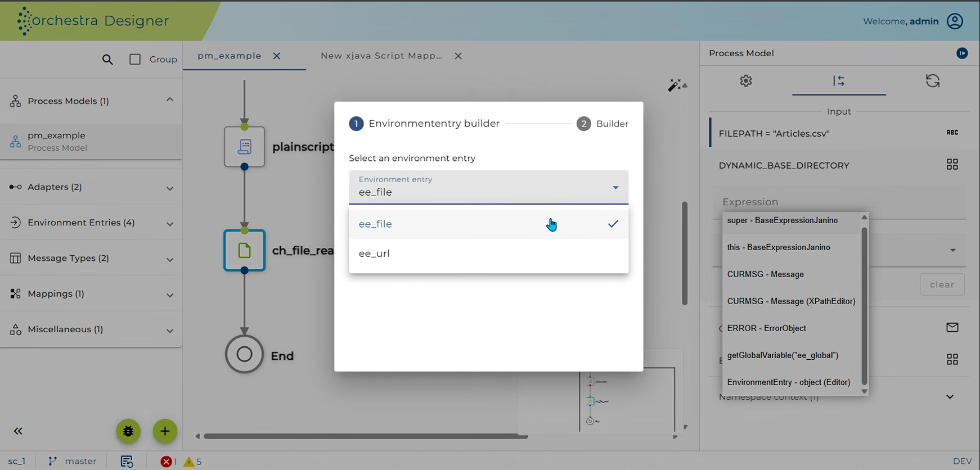Show the 5 warnings indicator
The width and height of the screenshot is (980, 470).
click(192, 462)
